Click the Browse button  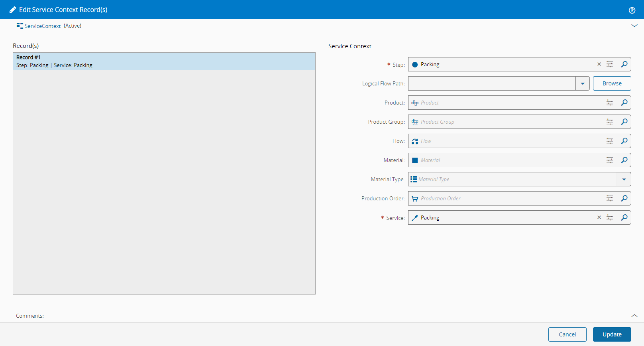pyautogui.click(x=612, y=83)
